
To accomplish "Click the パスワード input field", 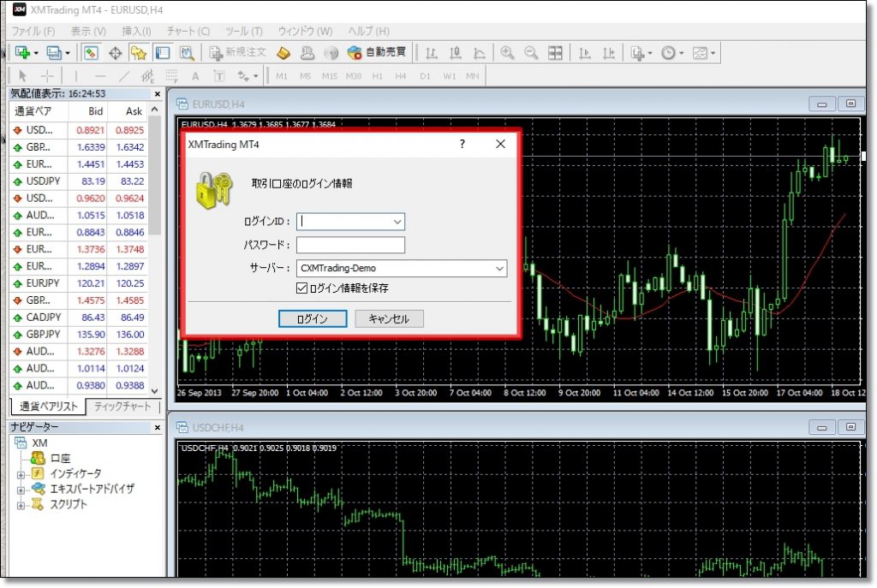I will (350, 245).
